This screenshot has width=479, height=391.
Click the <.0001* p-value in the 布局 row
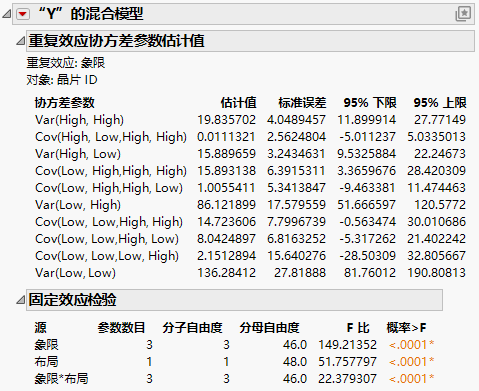click(411, 362)
